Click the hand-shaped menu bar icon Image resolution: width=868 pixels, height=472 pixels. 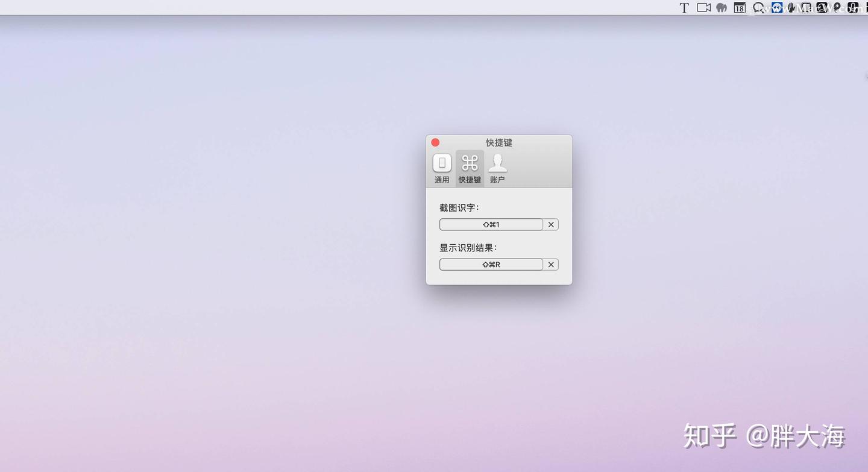[791, 8]
